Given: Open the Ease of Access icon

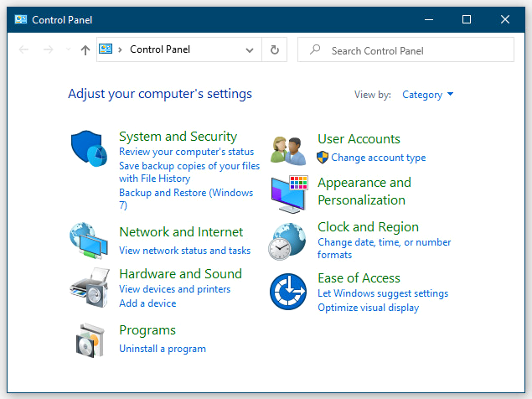Looking at the screenshot, I should 288,292.
